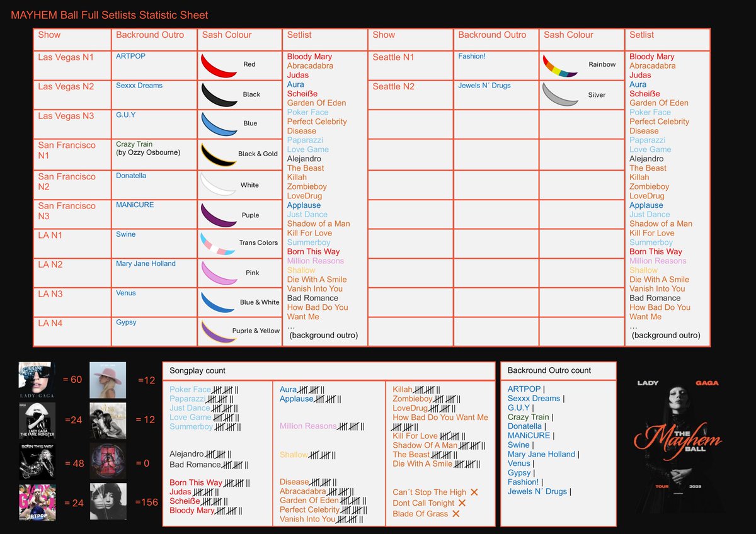Click the X beside Can´t Stop The High
This screenshot has height=534, width=756.
(x=474, y=492)
